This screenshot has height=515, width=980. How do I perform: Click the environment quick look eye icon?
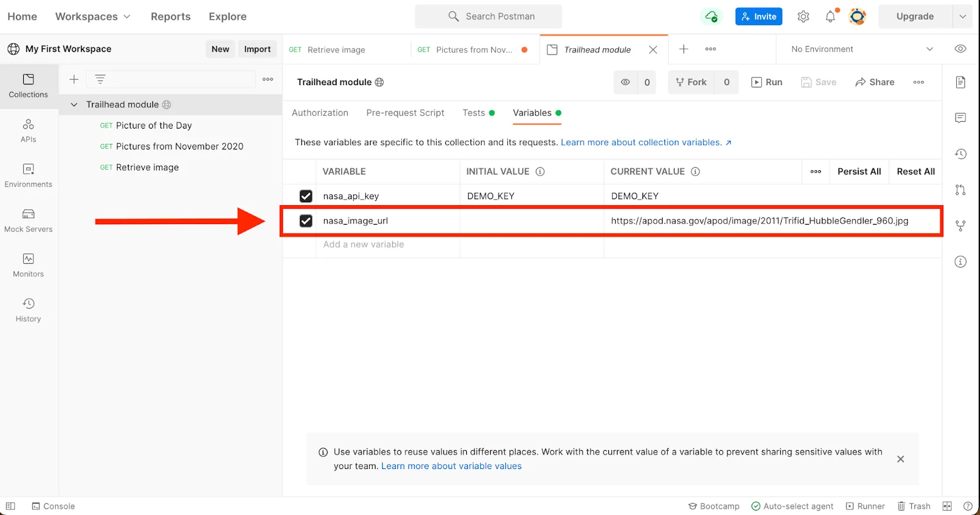tap(960, 49)
